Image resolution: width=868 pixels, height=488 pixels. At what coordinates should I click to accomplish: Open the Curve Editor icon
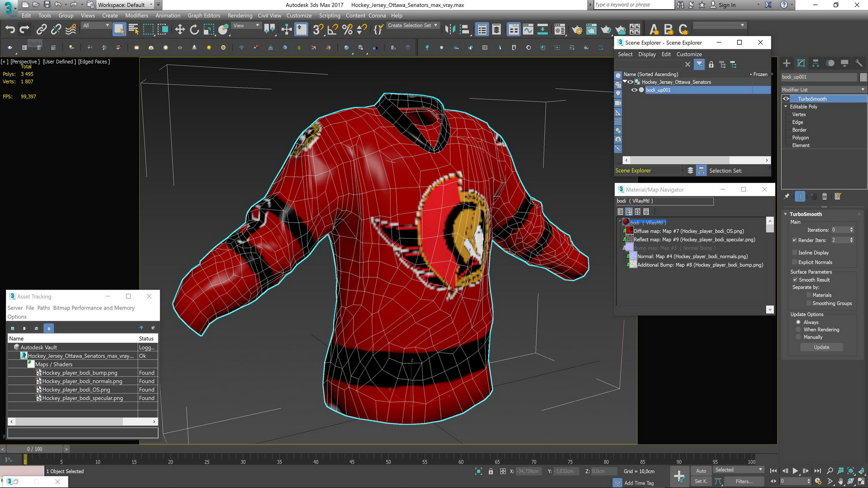point(528,30)
